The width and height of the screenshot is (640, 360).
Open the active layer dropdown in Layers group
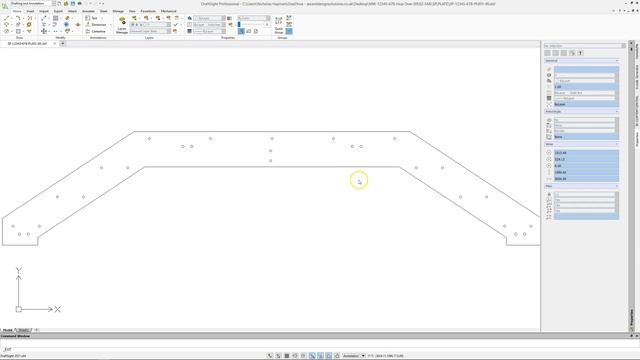(x=150, y=24)
